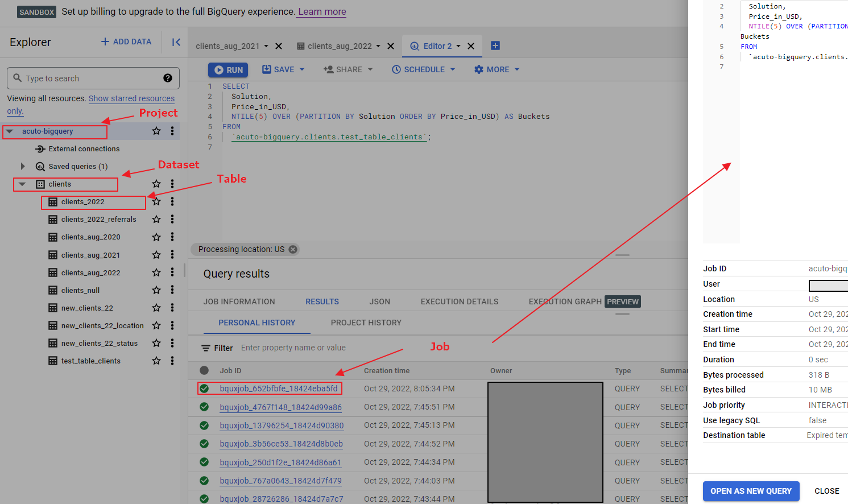This screenshot has width=848, height=504.
Task: Remove the Processing location US chip
Action: click(x=293, y=249)
